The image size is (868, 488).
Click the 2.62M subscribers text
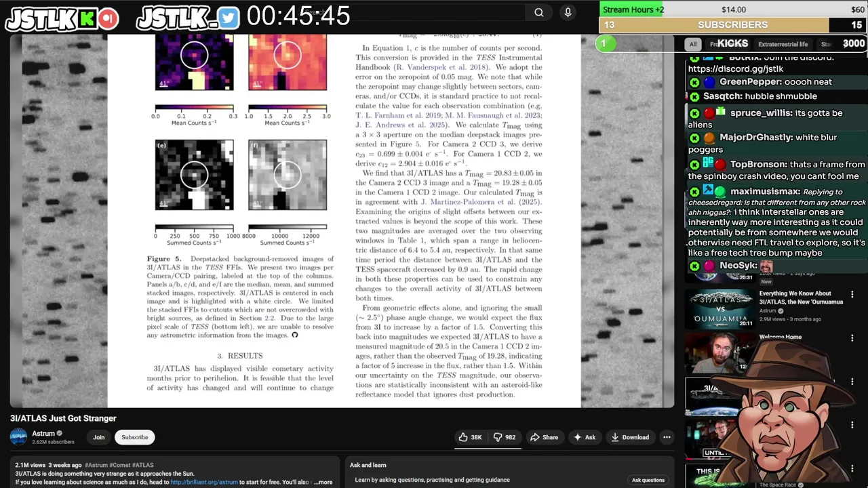click(53, 442)
